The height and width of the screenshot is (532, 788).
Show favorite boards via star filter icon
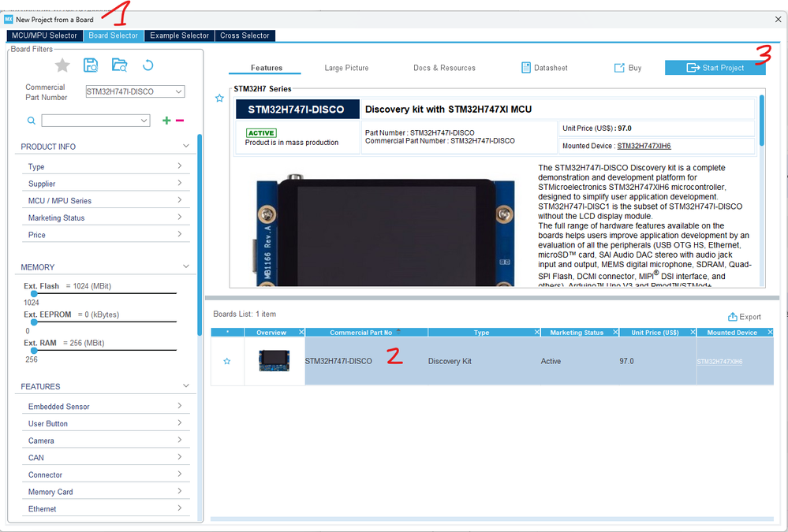coord(62,65)
